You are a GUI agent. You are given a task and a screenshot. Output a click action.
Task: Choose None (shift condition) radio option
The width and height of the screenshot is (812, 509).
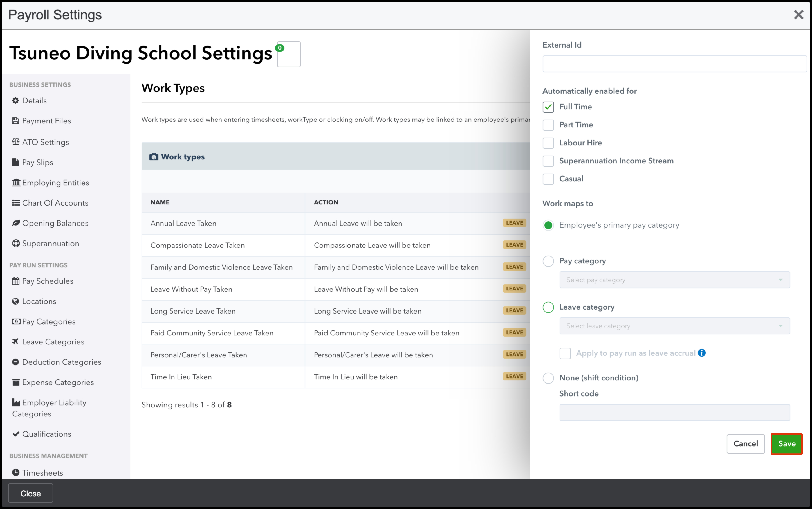pyautogui.click(x=548, y=378)
